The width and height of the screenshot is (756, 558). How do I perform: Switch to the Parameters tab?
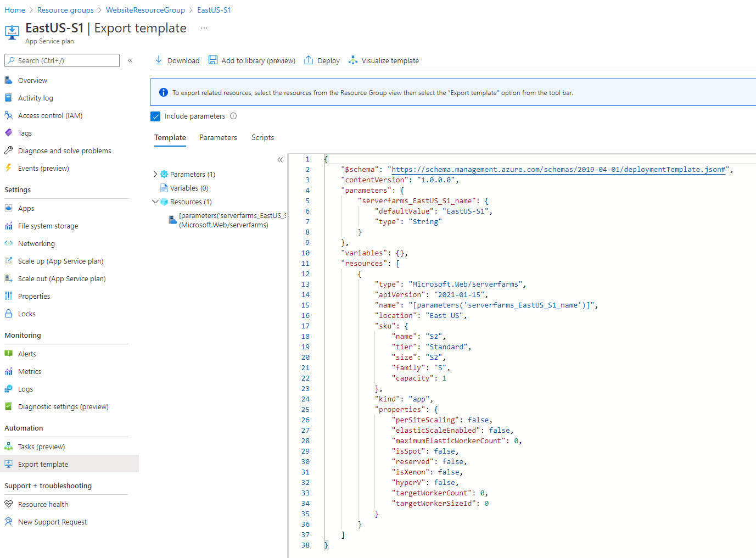tap(218, 137)
